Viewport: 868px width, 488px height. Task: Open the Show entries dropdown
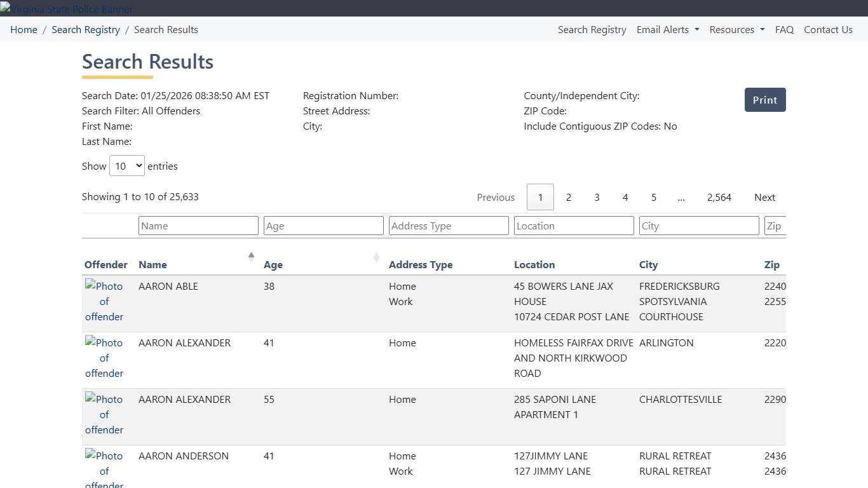(126, 165)
